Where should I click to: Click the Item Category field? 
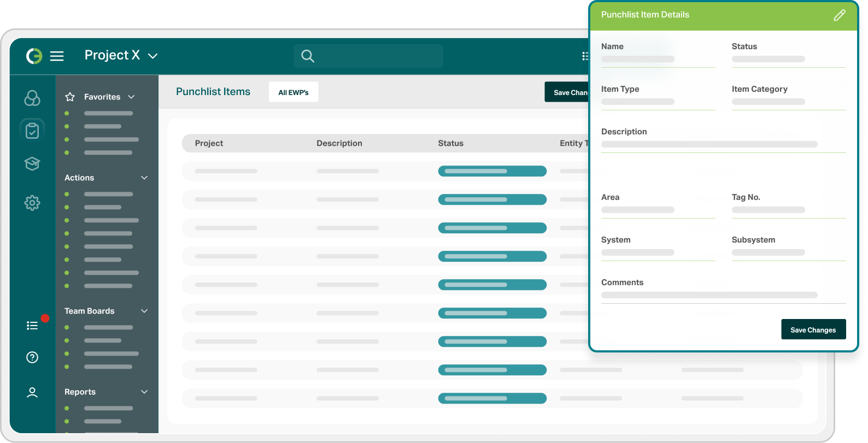point(789,102)
